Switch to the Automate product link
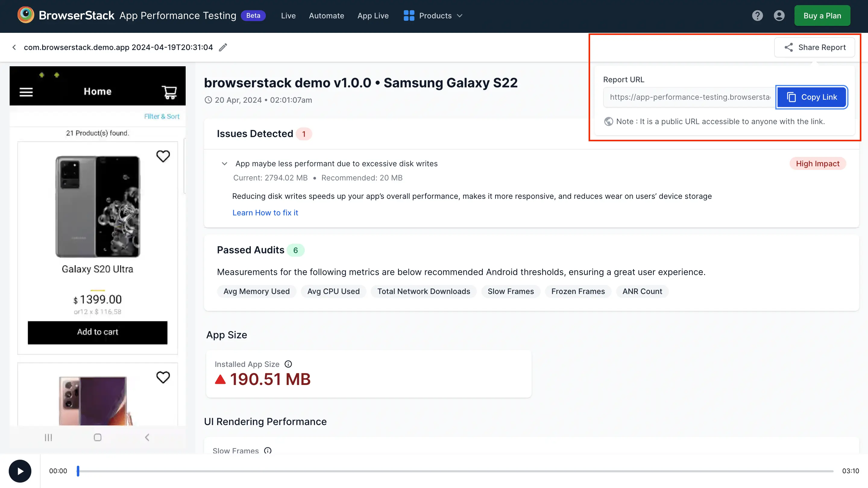 326,15
